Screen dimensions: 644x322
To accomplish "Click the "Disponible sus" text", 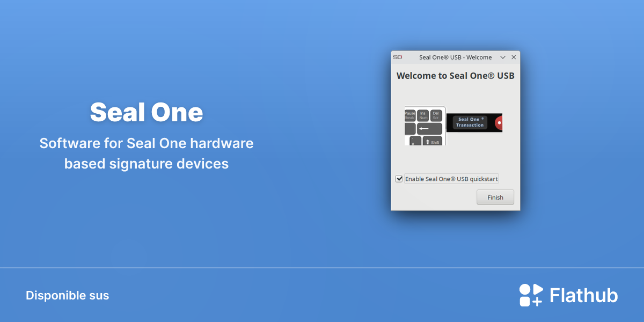I will (x=67, y=295).
